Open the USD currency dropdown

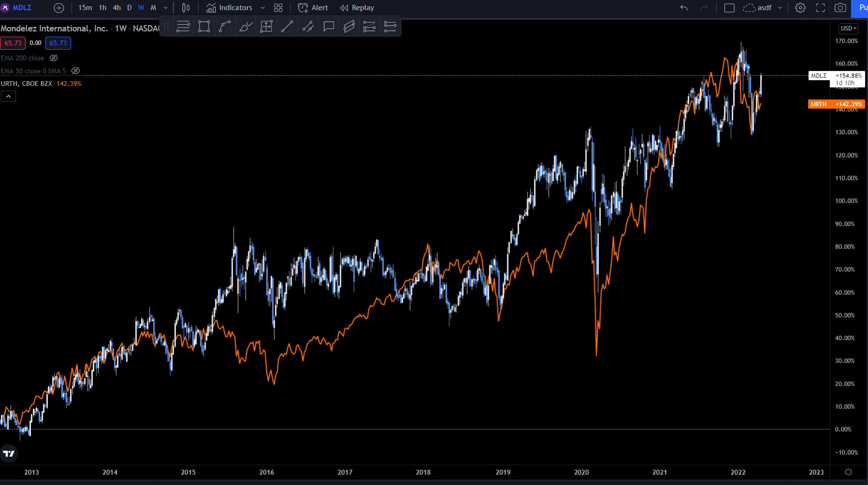[x=848, y=28]
